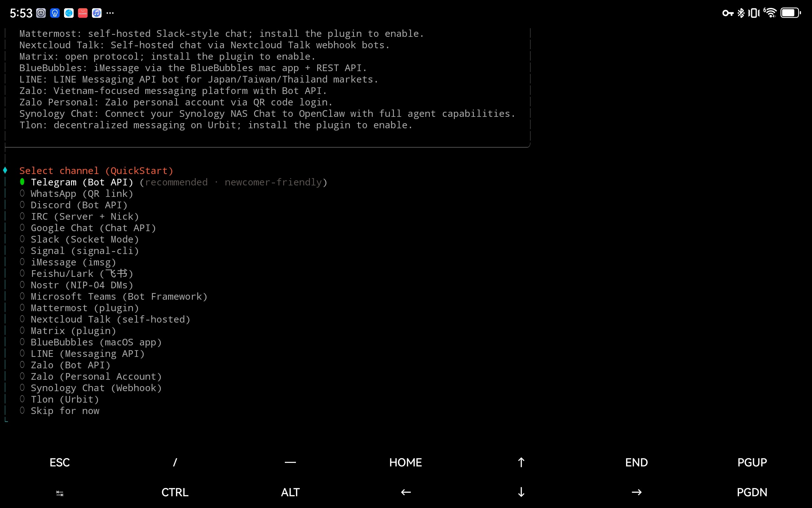Image resolution: width=812 pixels, height=508 pixels.
Task: Tap the slash key in extra keys row
Action: (175, 462)
